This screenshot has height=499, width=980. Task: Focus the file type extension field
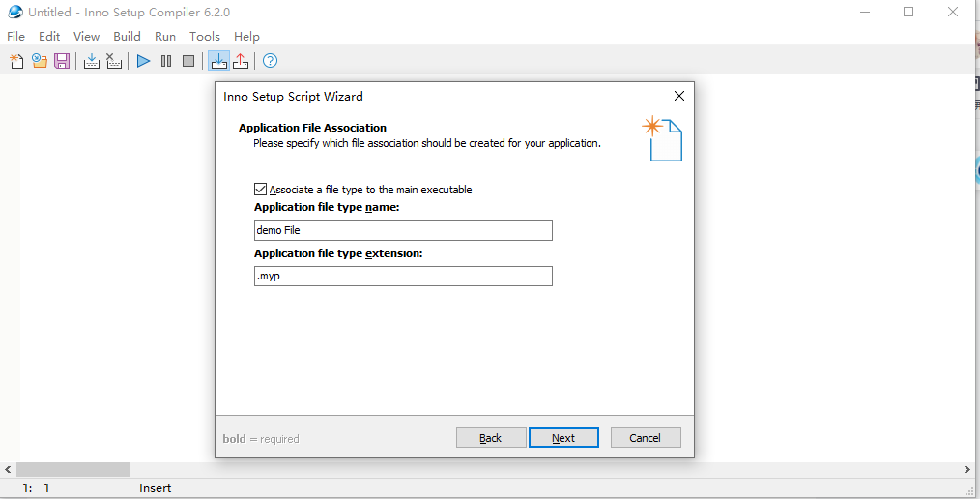pos(403,276)
